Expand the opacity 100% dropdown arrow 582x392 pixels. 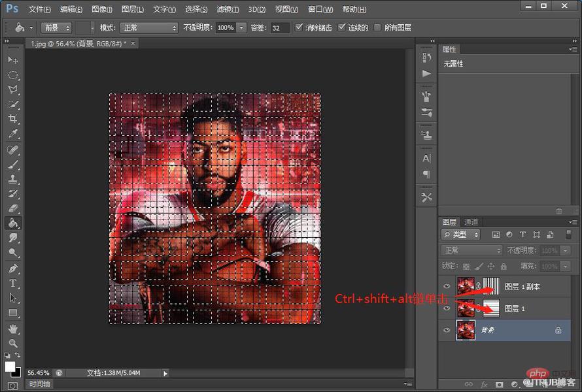242,28
